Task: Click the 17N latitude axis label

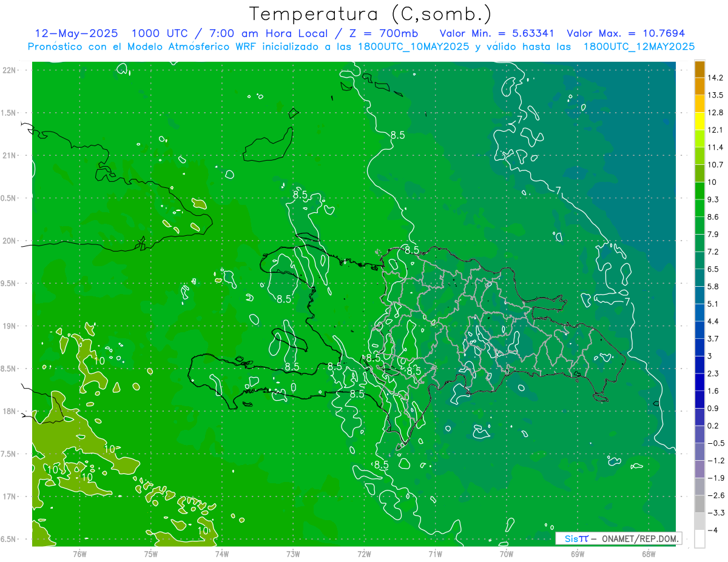Action: click(10, 497)
